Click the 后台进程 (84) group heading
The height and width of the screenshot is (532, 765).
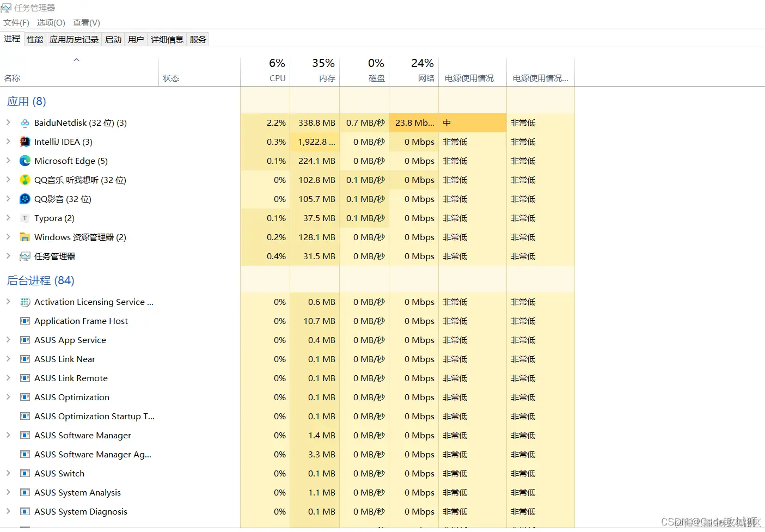41,281
